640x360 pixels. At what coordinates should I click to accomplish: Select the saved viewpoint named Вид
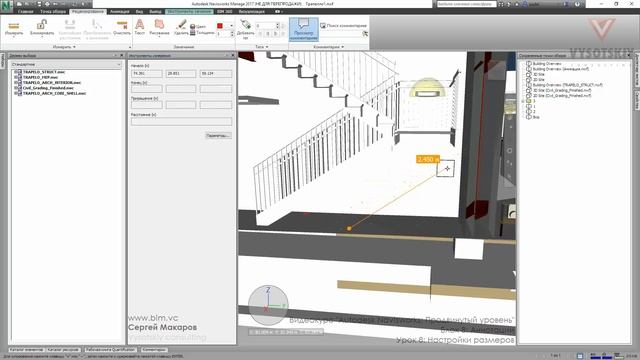click(536, 117)
